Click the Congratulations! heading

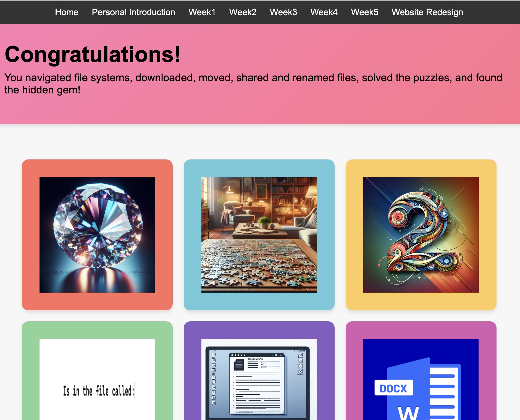[93, 54]
